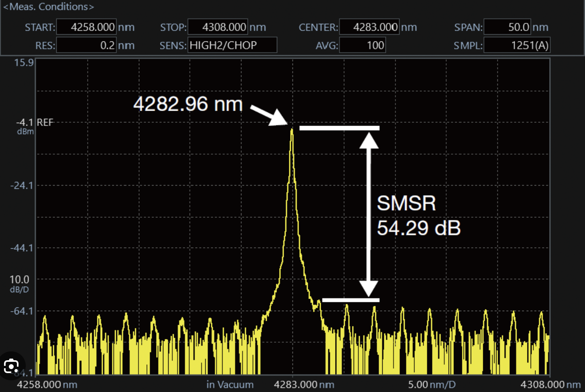Click the bottom white SMSR marker line
The image size is (585, 392).
click(x=350, y=300)
